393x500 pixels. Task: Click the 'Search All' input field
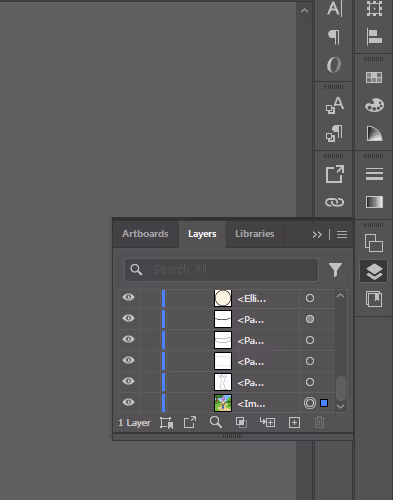221,270
